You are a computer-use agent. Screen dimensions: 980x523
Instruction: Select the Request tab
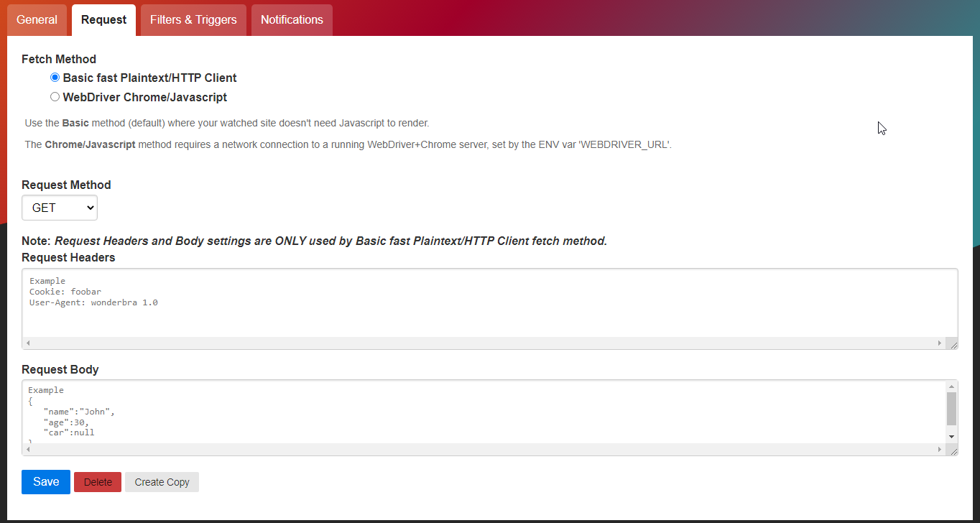click(103, 19)
